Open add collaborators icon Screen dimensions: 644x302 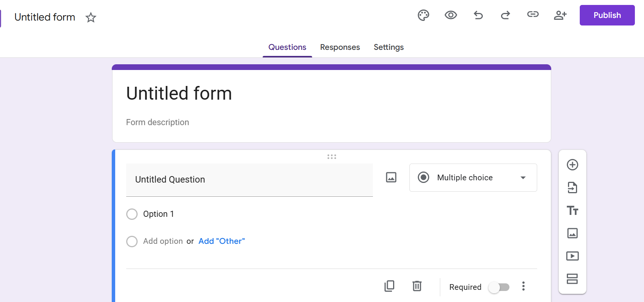pos(560,15)
